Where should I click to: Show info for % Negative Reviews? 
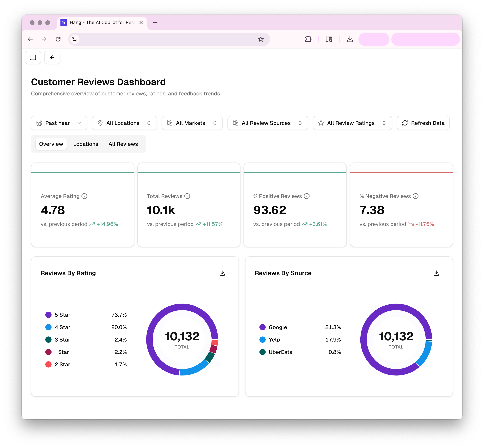(x=416, y=196)
